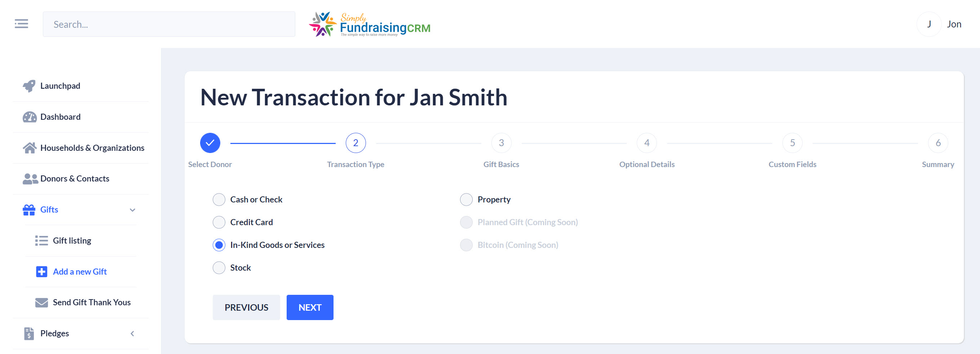This screenshot has height=354, width=980.
Task: Click the Gift listing list icon
Action: coord(41,241)
